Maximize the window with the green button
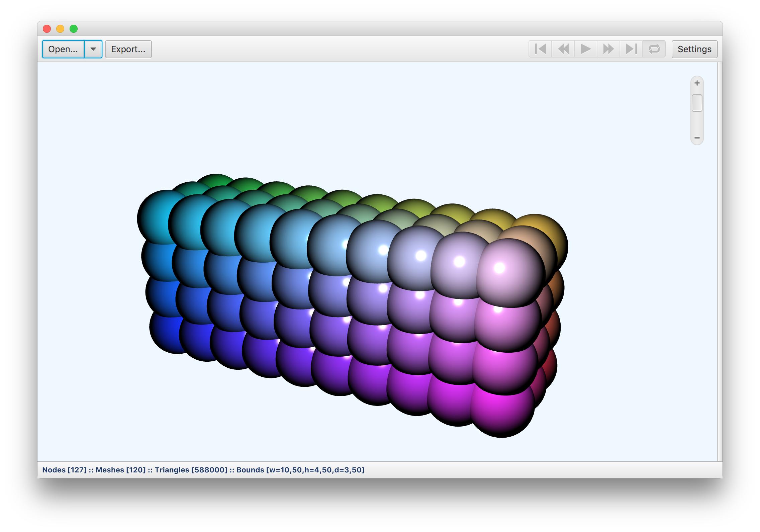 pos(74,29)
